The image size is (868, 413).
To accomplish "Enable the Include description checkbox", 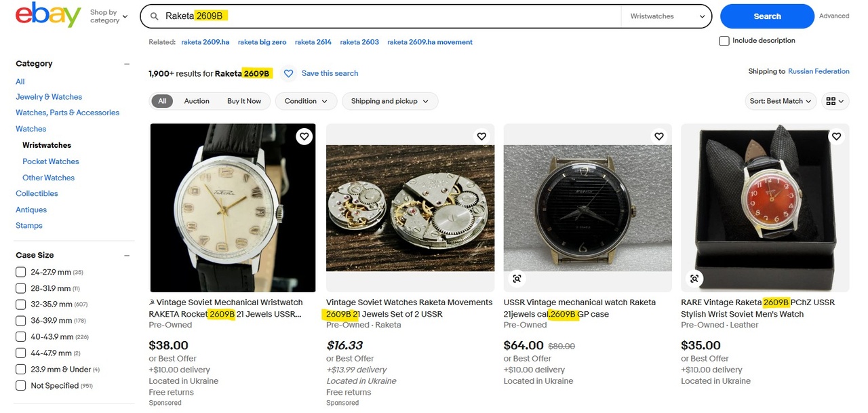I will 724,41.
